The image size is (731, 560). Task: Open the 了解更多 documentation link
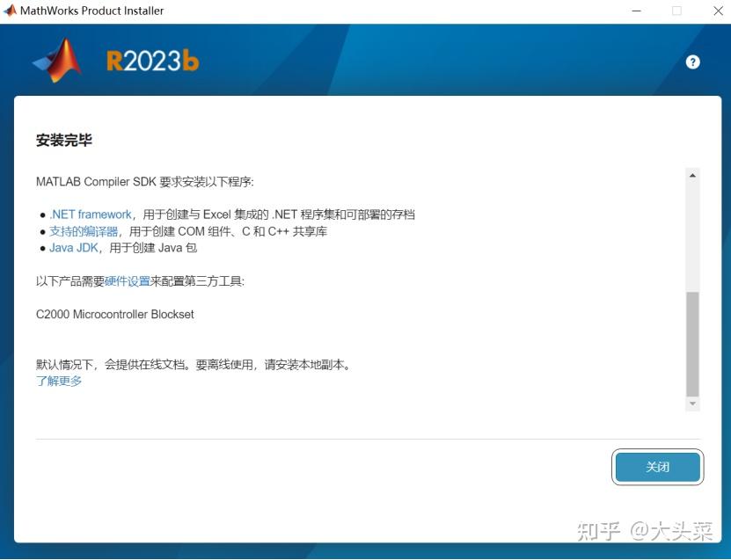pos(58,381)
